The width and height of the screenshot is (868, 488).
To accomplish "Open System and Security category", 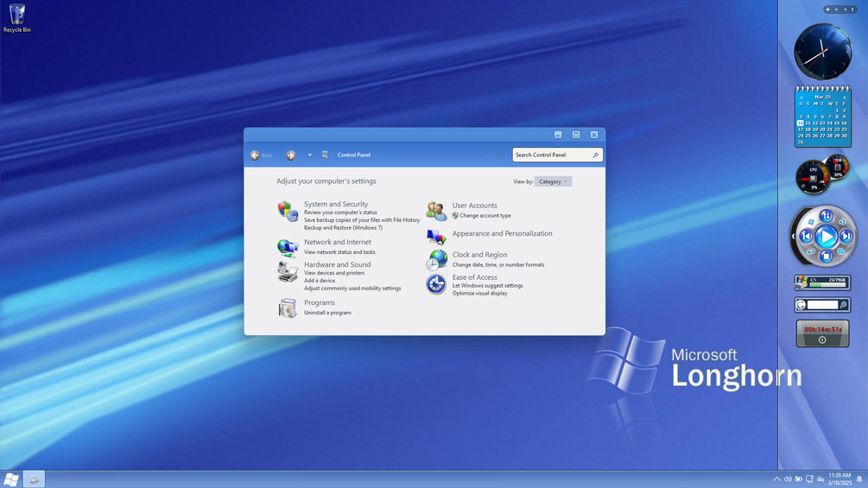I will click(x=335, y=204).
